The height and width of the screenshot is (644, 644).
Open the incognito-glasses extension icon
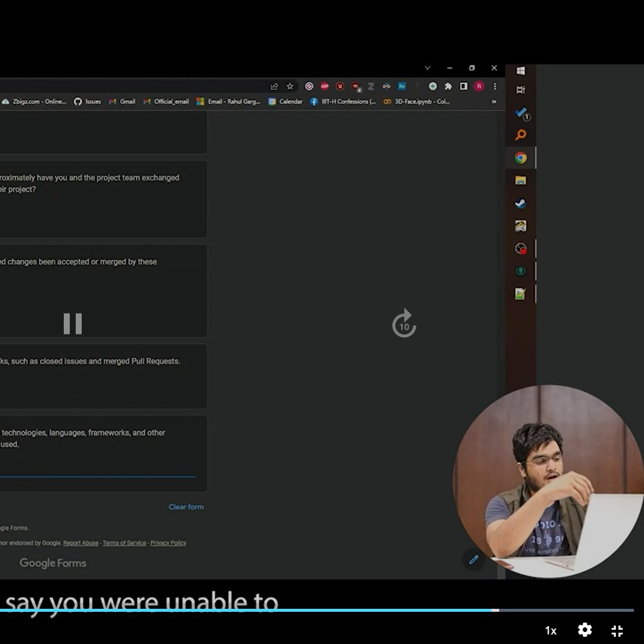[386, 86]
